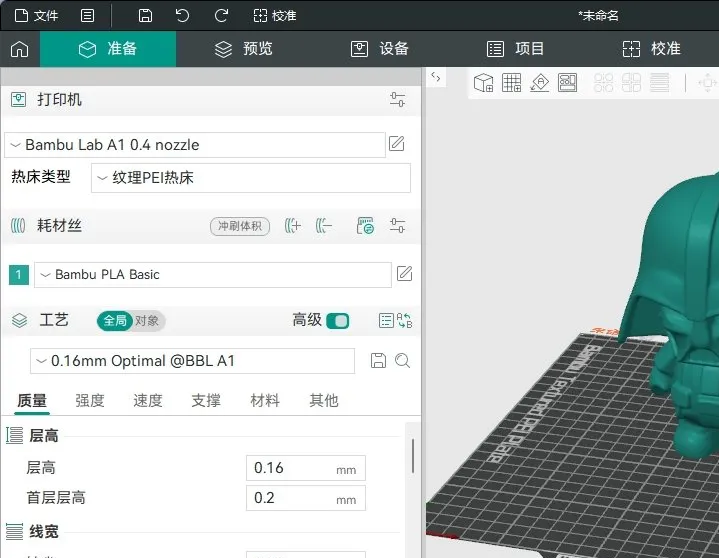Add a filament with the plus icon

[x=293, y=226]
